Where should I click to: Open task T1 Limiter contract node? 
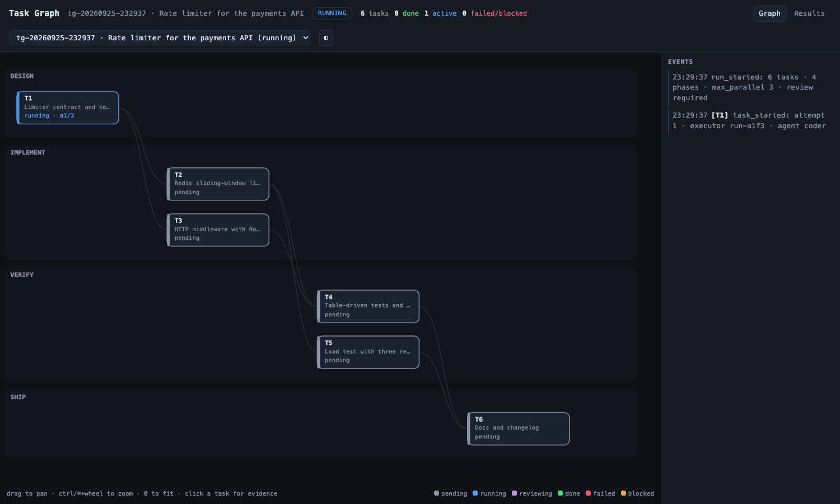click(68, 108)
